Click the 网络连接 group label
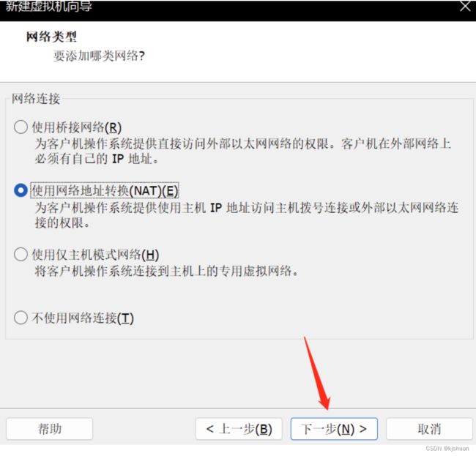Viewport: 476px width, 456px height. [x=36, y=99]
